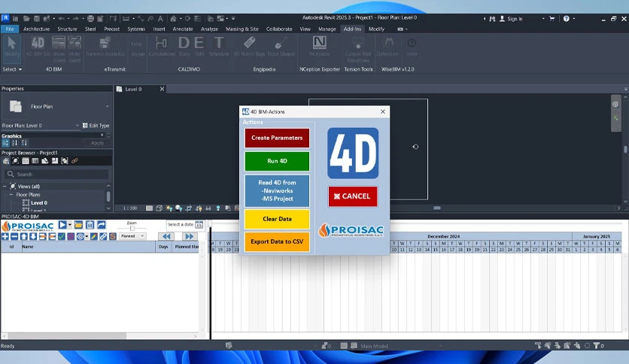Click the house icon in Project Browser toolbar
Screen dimensions: 629x364
point(5,161)
